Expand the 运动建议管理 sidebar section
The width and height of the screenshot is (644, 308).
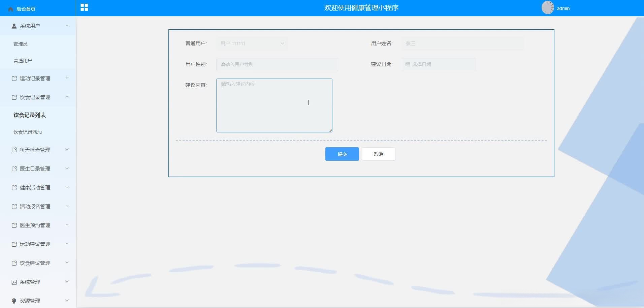[x=67, y=244]
